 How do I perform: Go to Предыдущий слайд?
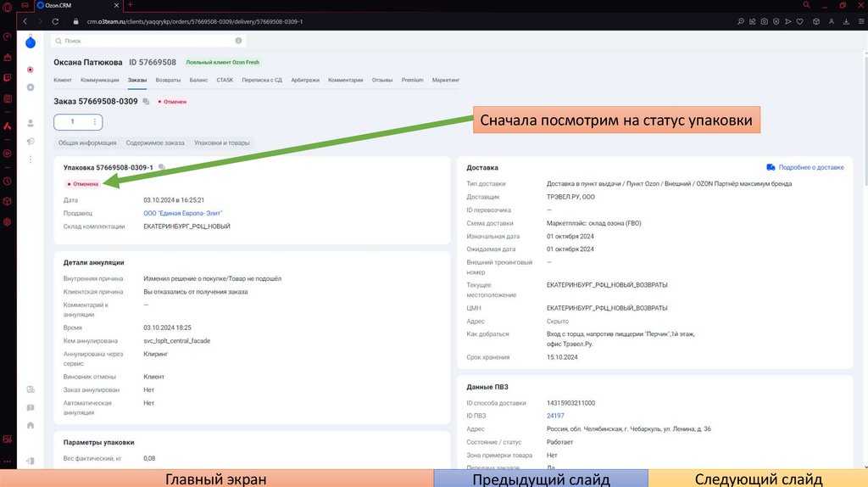coord(541,479)
